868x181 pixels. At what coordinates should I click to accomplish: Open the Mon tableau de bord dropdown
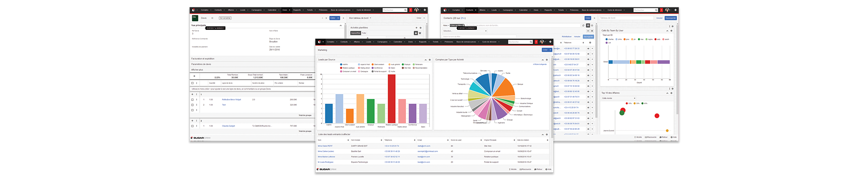[360, 18]
